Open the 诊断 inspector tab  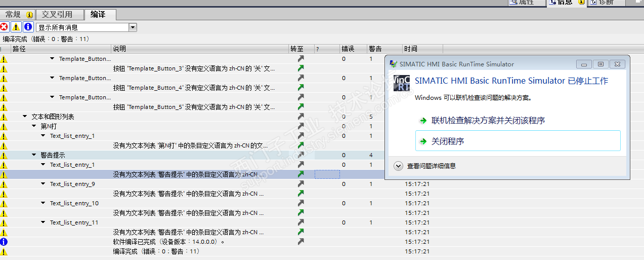606,2
